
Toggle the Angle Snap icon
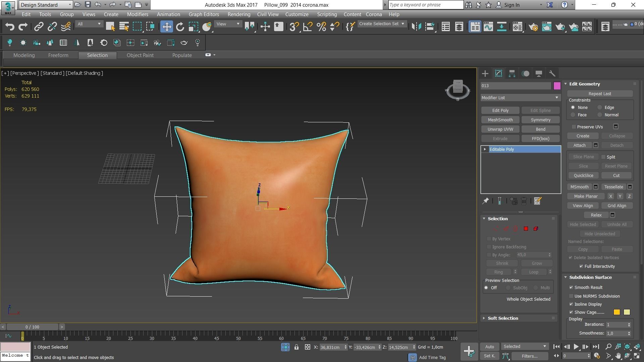308,27
